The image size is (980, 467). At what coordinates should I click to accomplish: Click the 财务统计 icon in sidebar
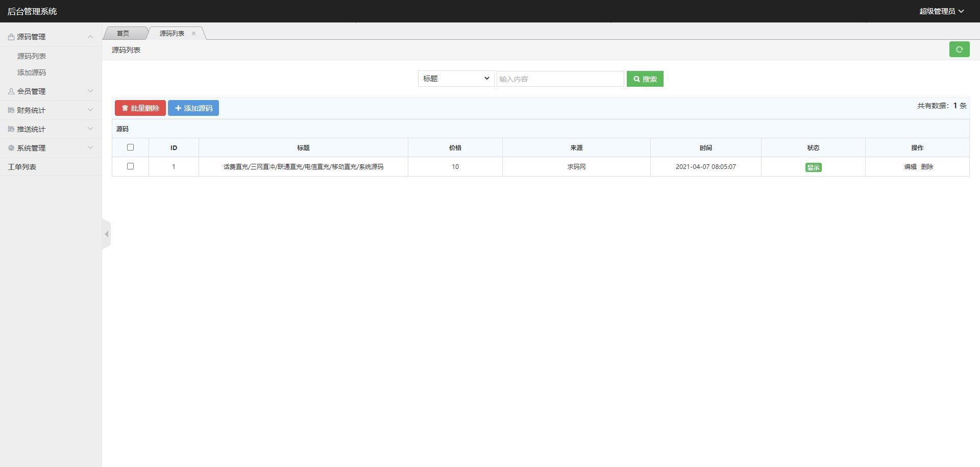tap(10, 110)
